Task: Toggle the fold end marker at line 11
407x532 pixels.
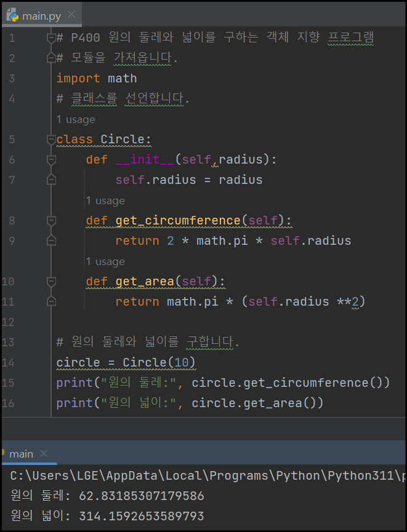Action: [x=51, y=301]
